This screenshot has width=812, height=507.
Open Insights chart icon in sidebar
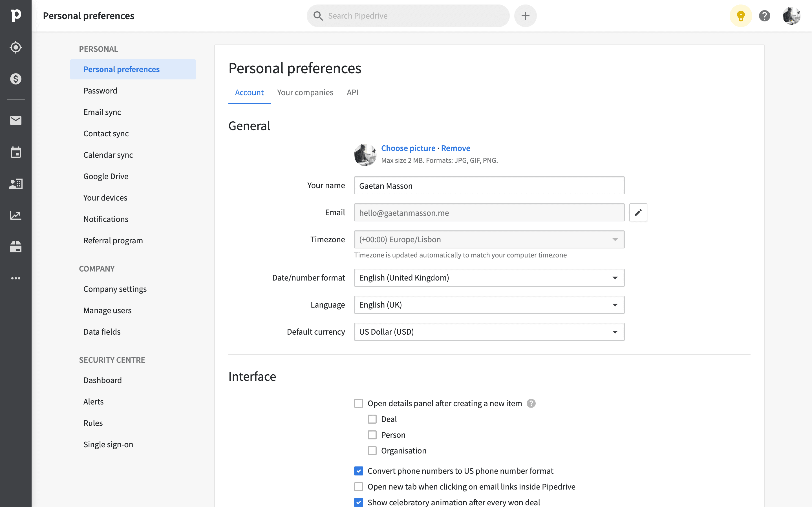click(16, 215)
